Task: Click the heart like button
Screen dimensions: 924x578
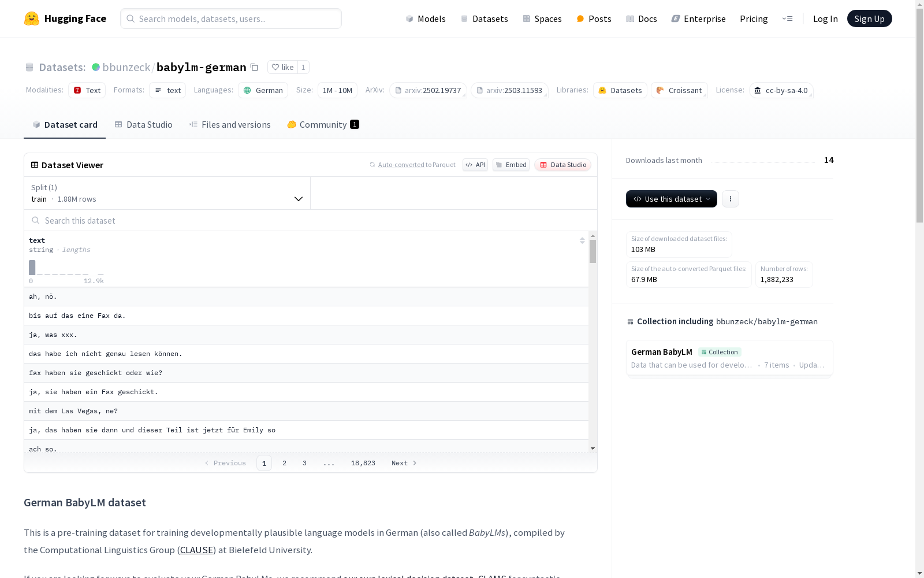Action: click(x=282, y=67)
